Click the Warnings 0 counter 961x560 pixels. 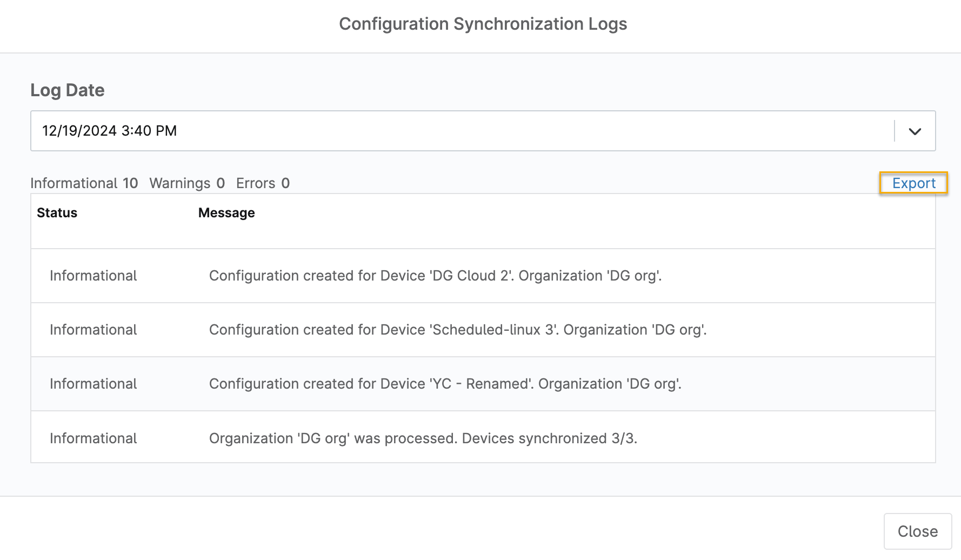click(x=187, y=183)
